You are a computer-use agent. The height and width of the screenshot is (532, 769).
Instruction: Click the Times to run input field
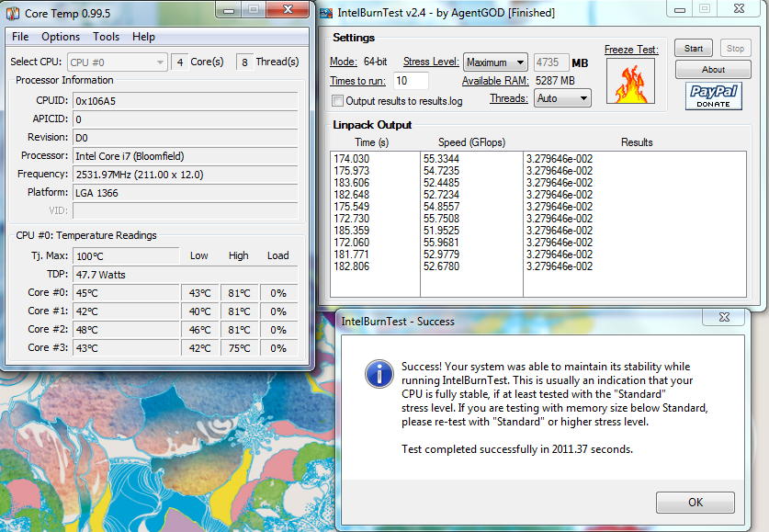411,81
